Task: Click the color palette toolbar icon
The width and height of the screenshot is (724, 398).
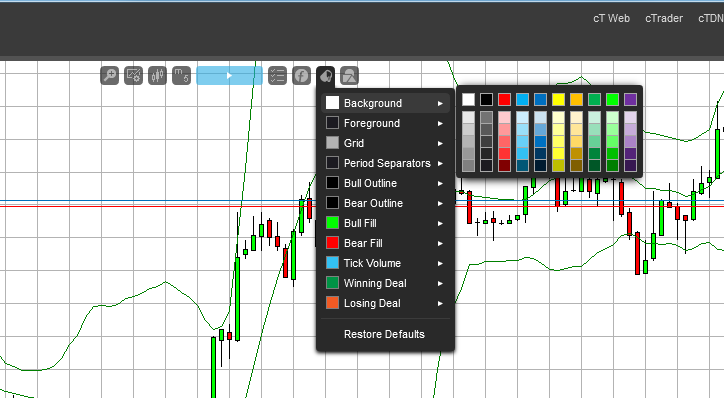Action: 326,76
